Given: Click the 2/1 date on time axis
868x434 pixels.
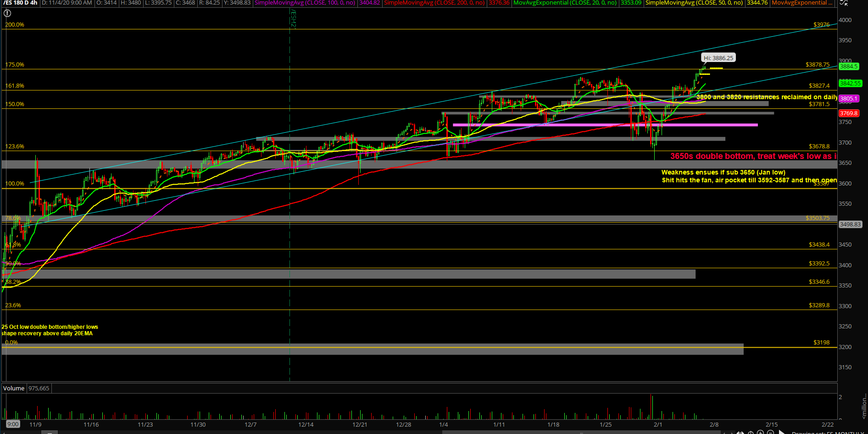Looking at the screenshot, I should point(658,424).
